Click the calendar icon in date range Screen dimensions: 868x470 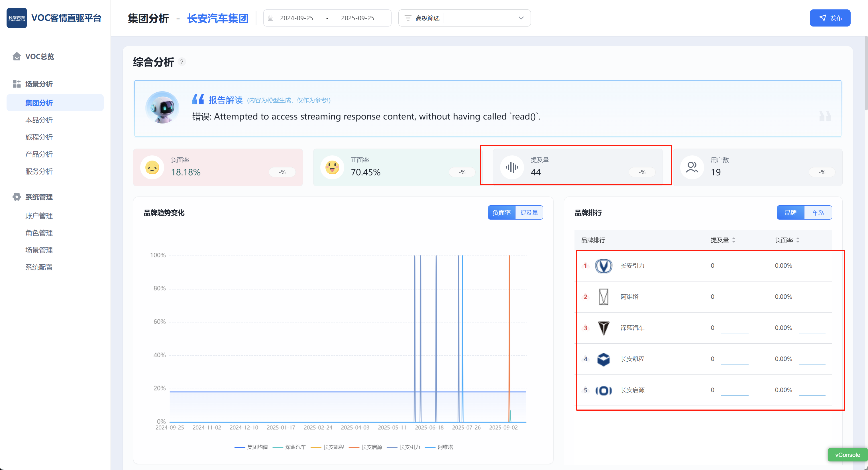tap(271, 18)
